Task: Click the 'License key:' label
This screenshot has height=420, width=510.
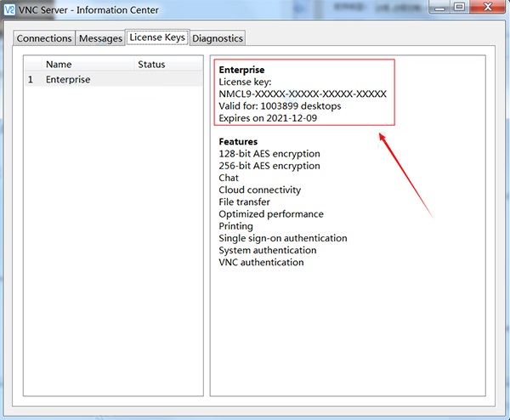Action: click(x=245, y=82)
